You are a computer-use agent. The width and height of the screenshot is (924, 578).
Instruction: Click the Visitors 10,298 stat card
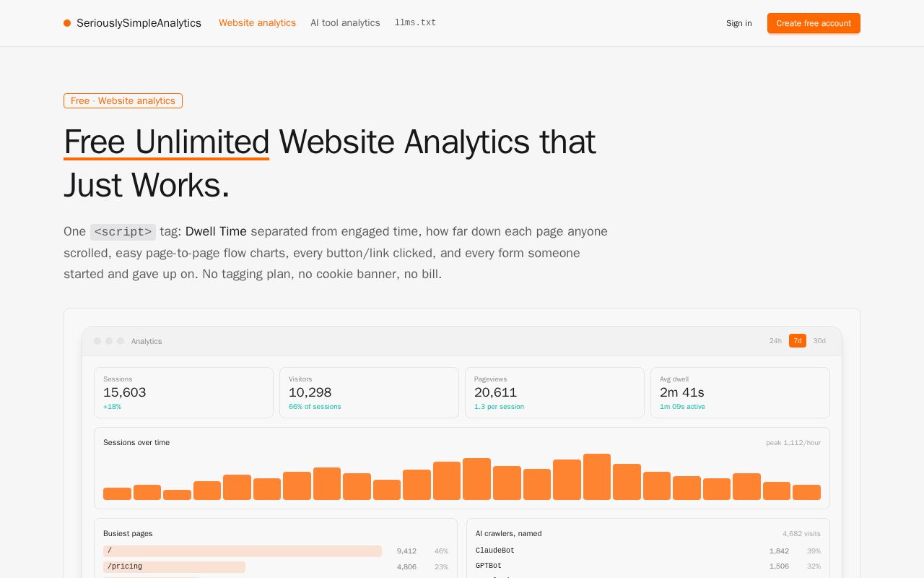369,392
